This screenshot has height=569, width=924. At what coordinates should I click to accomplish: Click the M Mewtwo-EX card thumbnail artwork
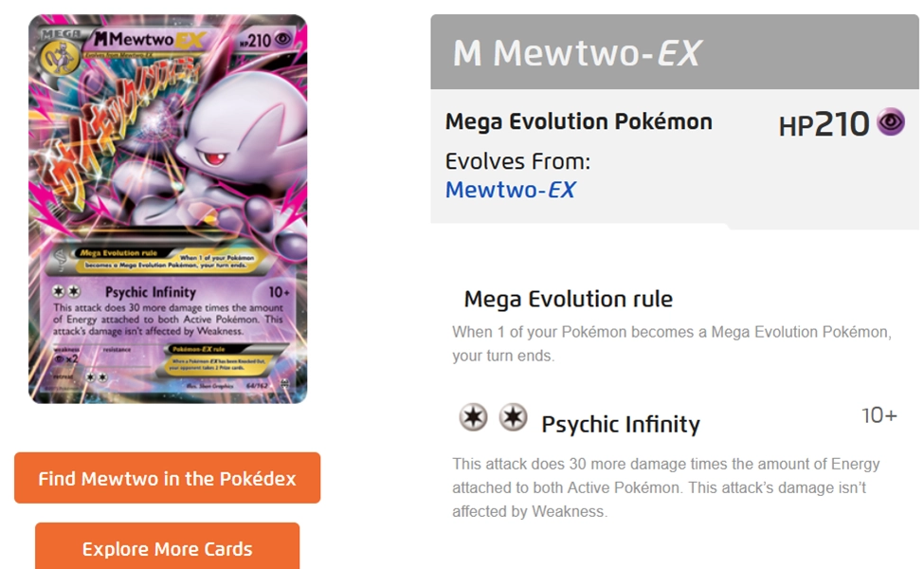[x=168, y=152]
